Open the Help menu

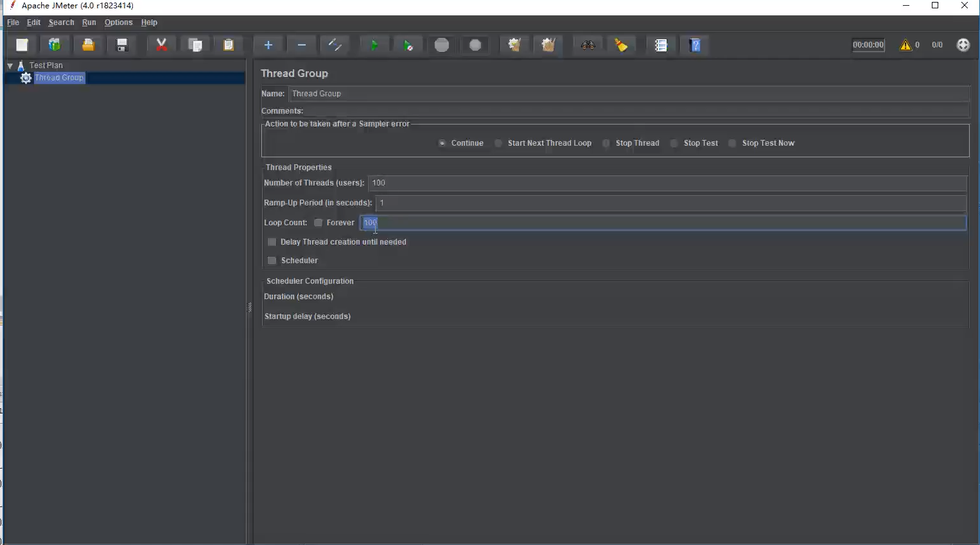coord(149,22)
